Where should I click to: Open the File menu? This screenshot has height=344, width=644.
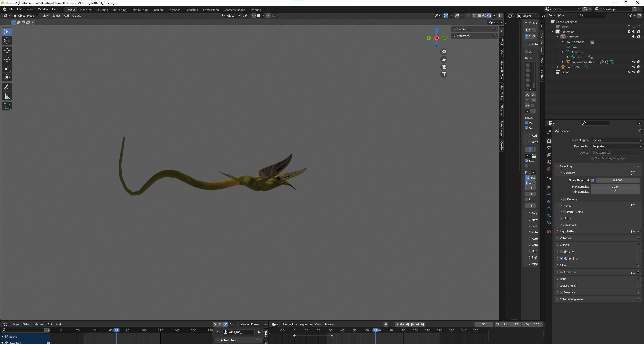tap(11, 9)
